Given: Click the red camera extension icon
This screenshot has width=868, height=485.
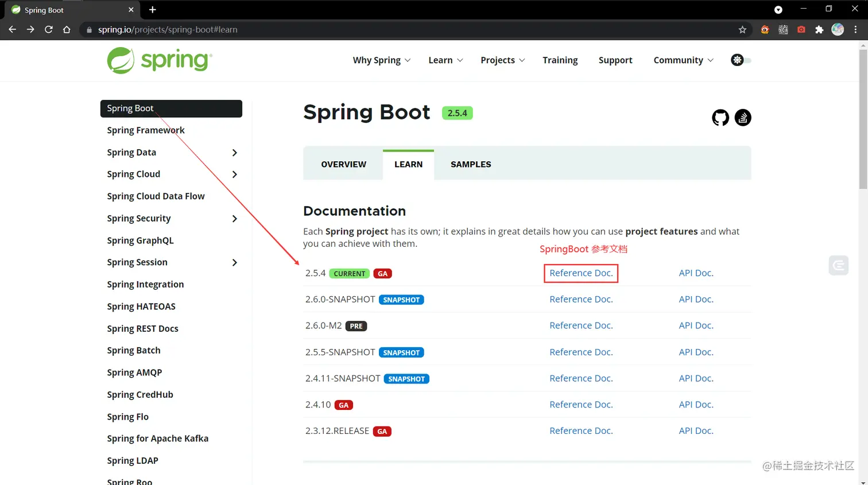Looking at the screenshot, I should [x=801, y=29].
